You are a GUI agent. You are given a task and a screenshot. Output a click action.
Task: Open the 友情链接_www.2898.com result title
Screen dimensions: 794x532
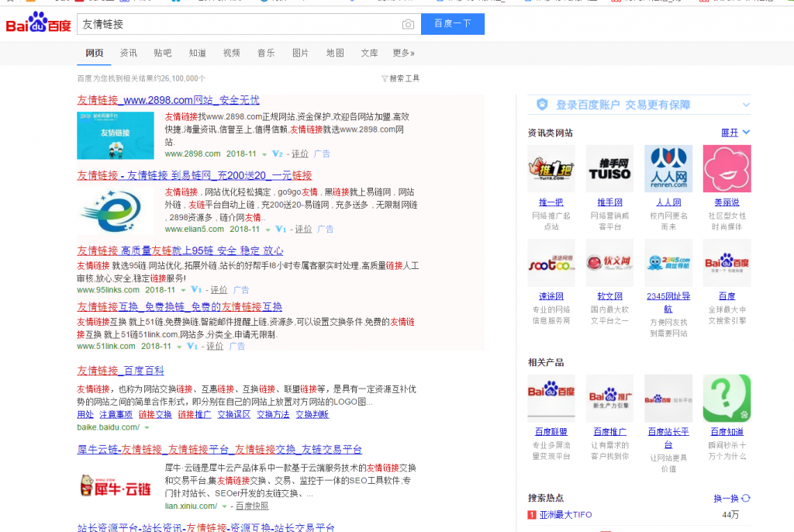pyautogui.click(x=168, y=100)
